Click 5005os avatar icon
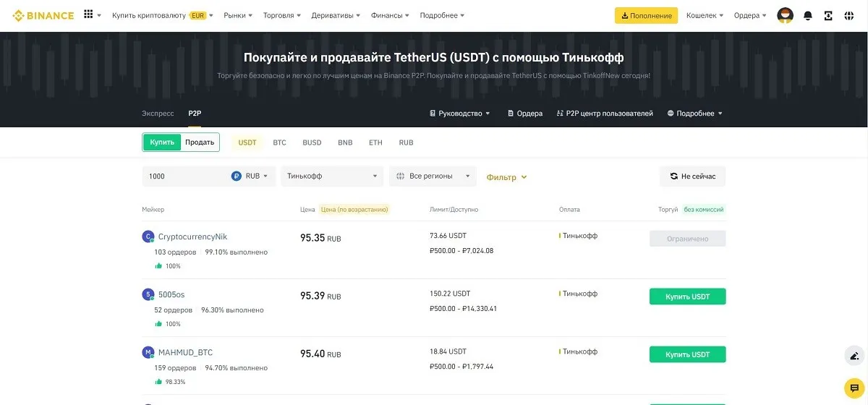The height and width of the screenshot is (405, 868). 148,294
